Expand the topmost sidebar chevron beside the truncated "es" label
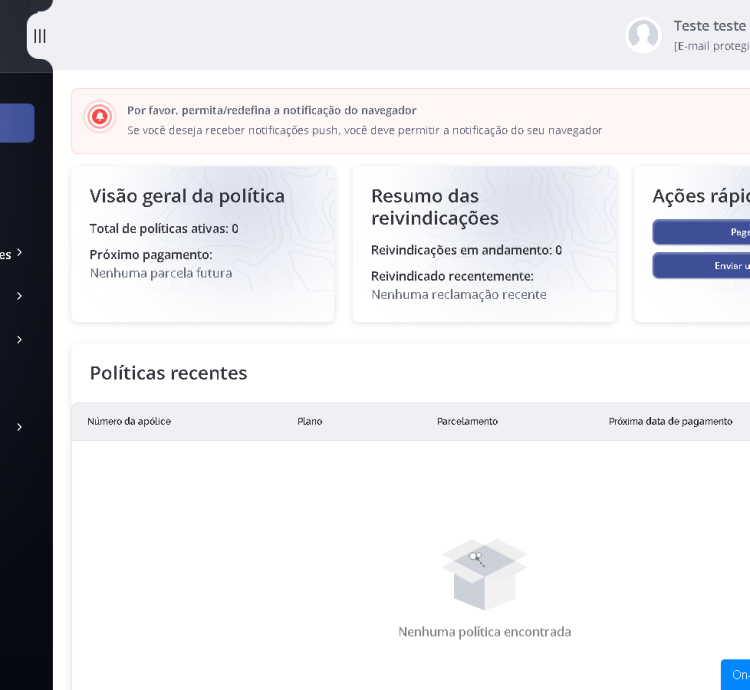The image size is (750, 690). (19, 253)
